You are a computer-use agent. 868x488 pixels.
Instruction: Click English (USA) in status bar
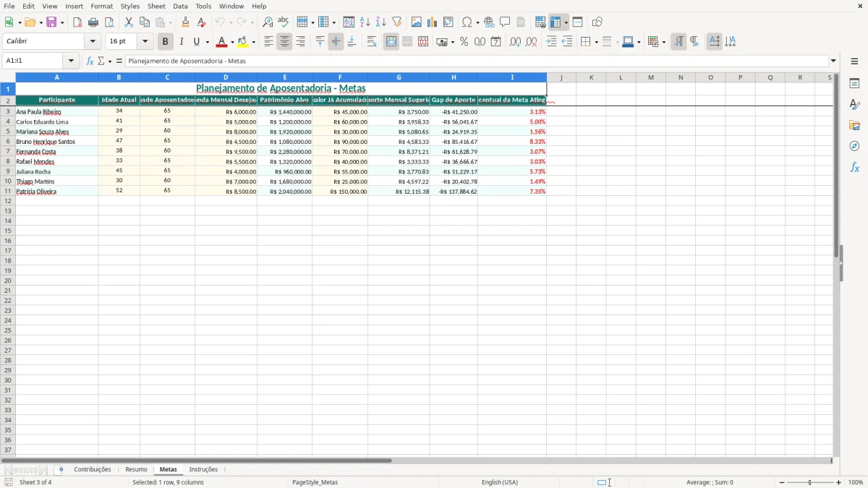click(500, 482)
